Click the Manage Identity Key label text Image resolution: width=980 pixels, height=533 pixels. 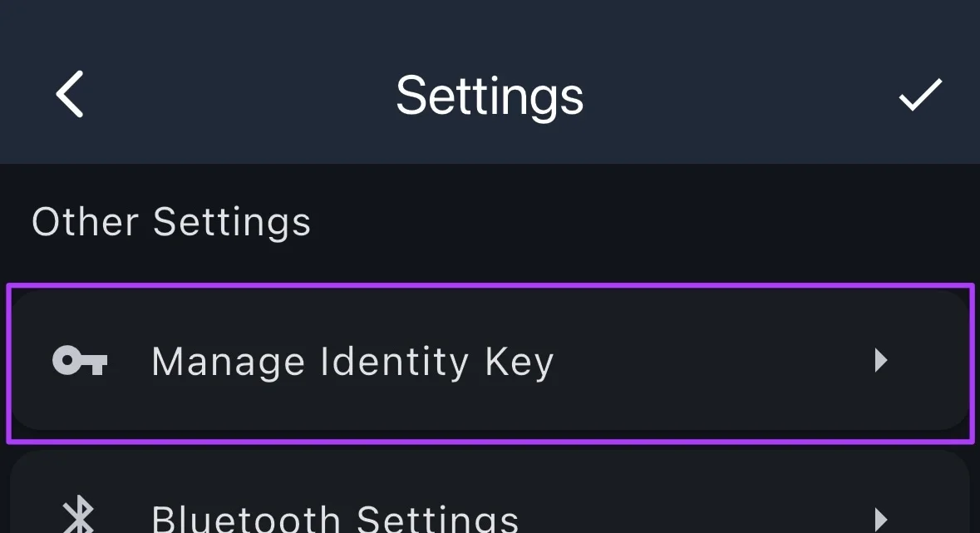[352, 361]
